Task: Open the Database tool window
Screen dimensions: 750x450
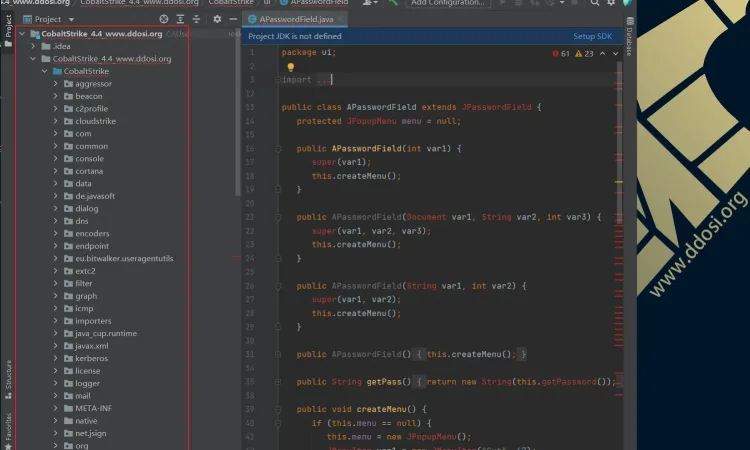Action: tap(629, 37)
